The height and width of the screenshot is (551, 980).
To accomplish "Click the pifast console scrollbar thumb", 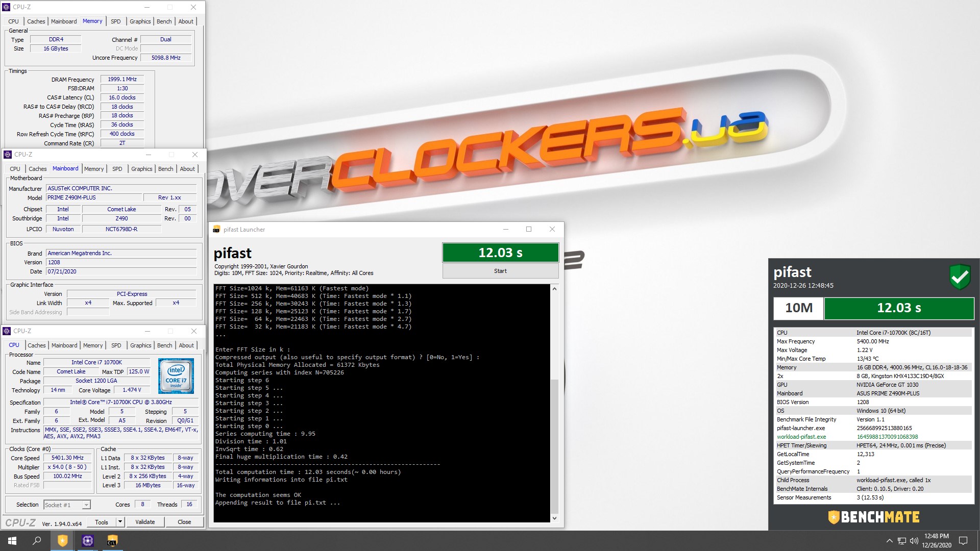I will (555, 446).
